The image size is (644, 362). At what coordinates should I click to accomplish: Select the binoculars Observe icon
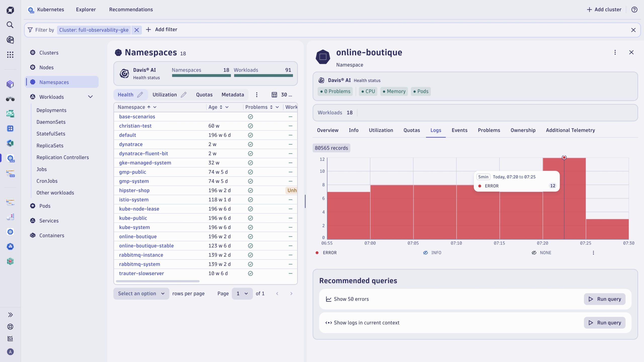[x=10, y=99]
